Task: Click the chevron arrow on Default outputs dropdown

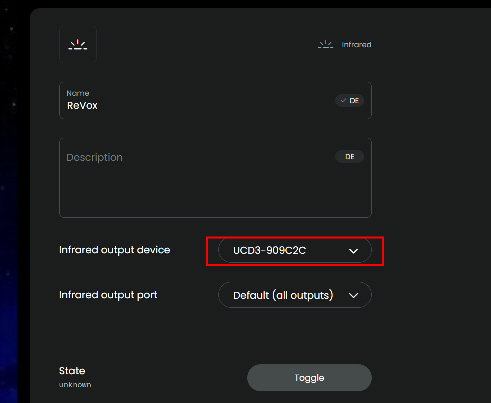Action: 353,295
